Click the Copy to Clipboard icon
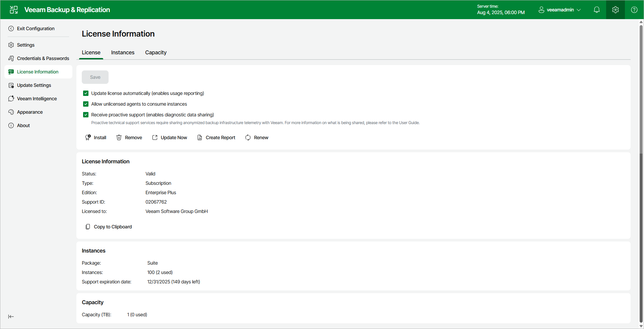This screenshot has height=329, width=644. (x=88, y=227)
